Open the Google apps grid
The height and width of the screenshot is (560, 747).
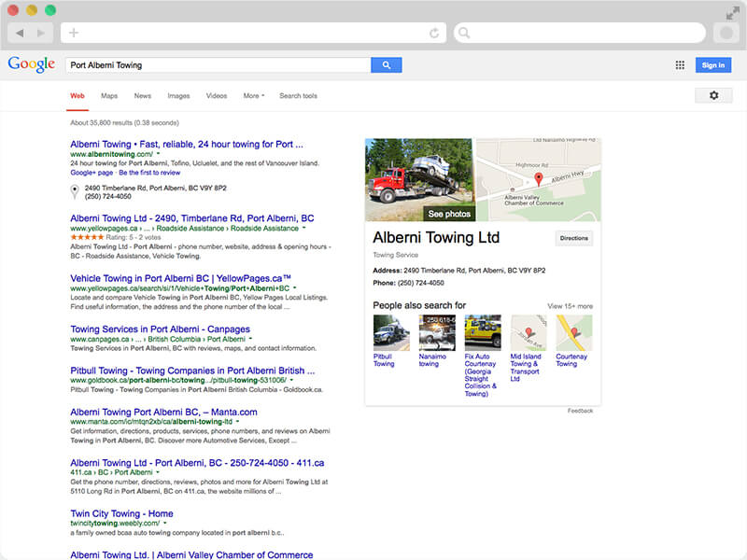point(680,65)
